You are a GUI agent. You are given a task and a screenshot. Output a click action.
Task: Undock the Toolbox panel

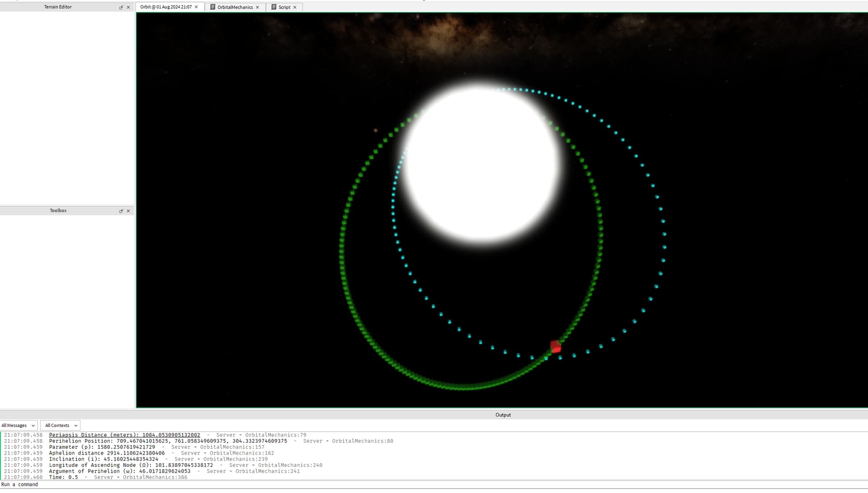[121, 211]
